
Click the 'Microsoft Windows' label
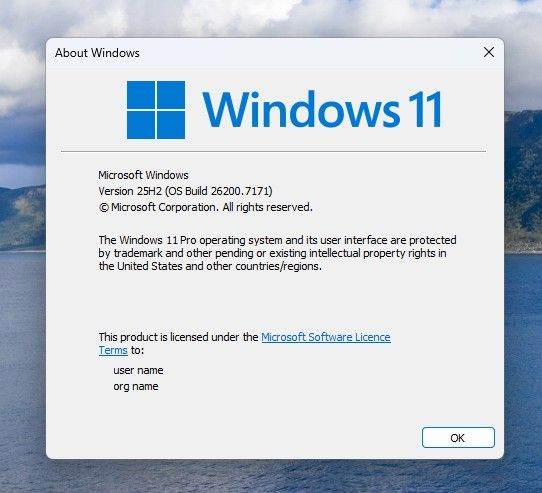tap(143, 175)
